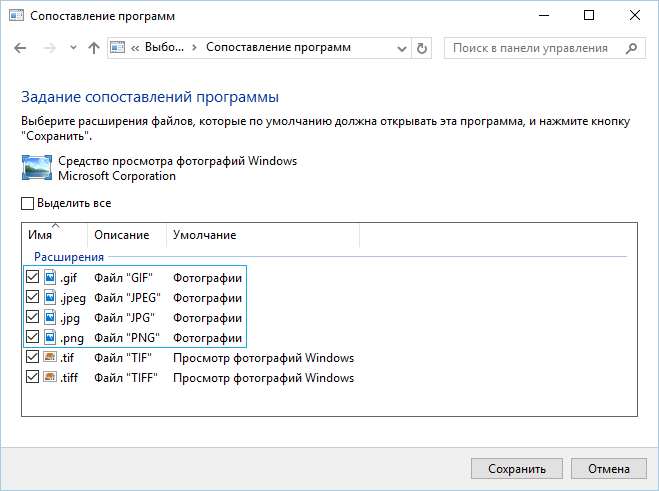Screen dimensions: 659x491
Task: Click the .tif file type icon
Action: tap(50, 357)
